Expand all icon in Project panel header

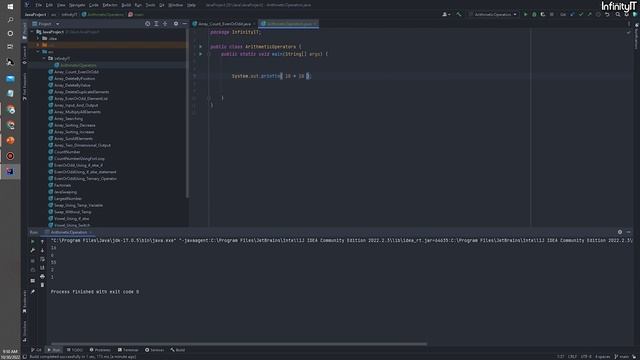156,24
